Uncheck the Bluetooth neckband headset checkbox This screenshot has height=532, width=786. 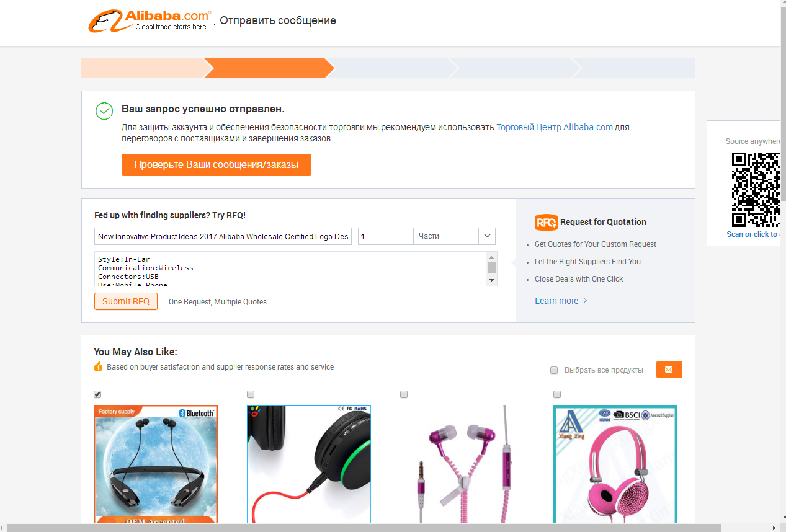click(x=97, y=394)
